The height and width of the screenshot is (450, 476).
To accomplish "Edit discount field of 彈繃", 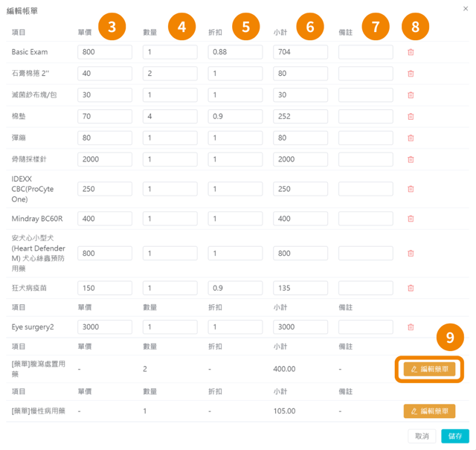I will pyautogui.click(x=235, y=138).
